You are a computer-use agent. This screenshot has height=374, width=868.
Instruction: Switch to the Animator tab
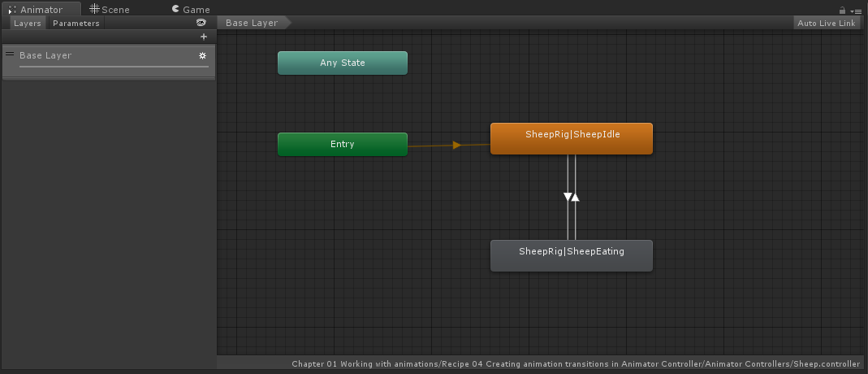pyautogui.click(x=41, y=9)
